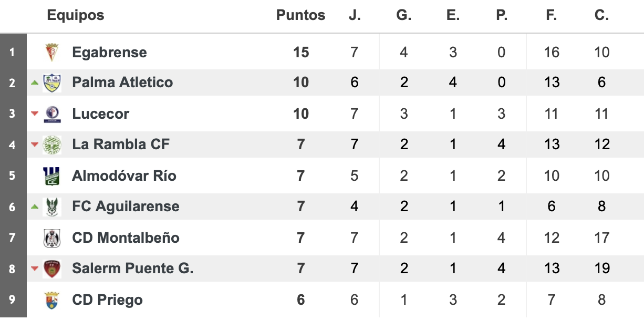Click the F. goals-for column header
644x330 pixels.
[551, 15]
